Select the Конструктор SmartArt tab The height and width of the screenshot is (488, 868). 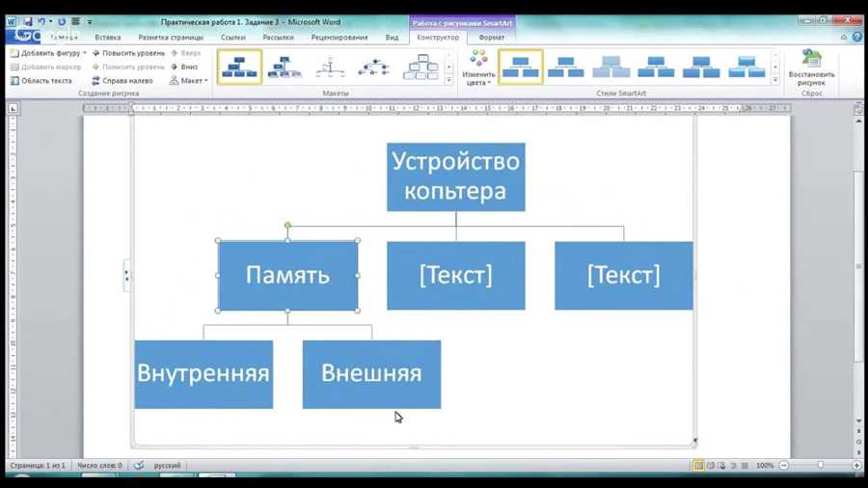pos(438,38)
